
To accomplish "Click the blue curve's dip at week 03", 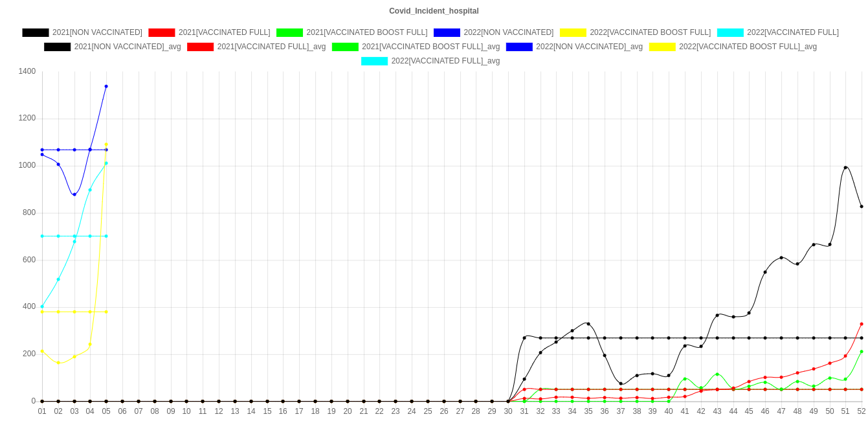I will (74, 194).
